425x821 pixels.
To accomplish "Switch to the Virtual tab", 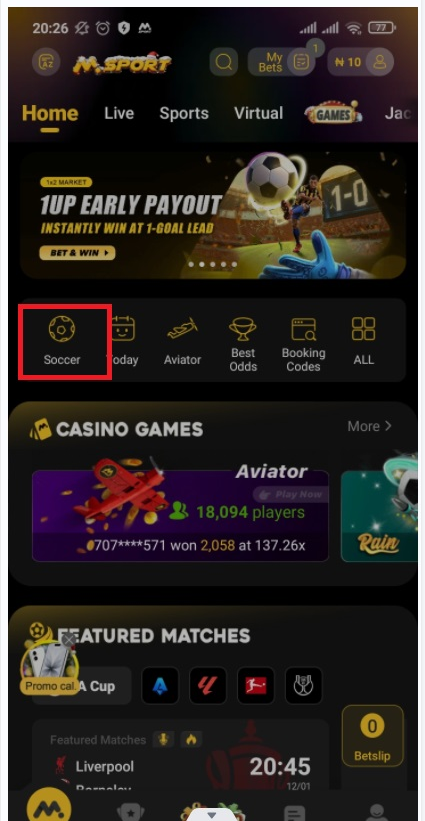I will point(259,114).
